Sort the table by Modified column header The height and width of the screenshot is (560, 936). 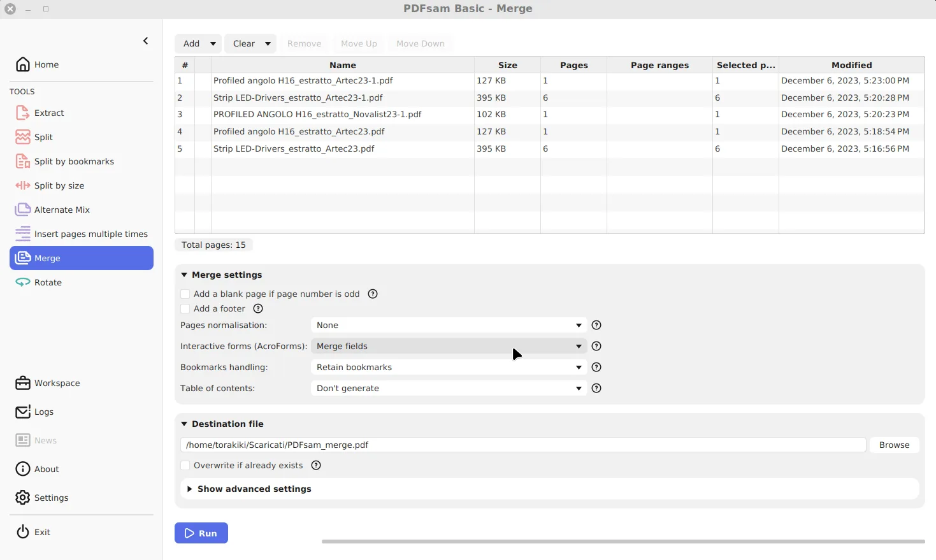852,65
